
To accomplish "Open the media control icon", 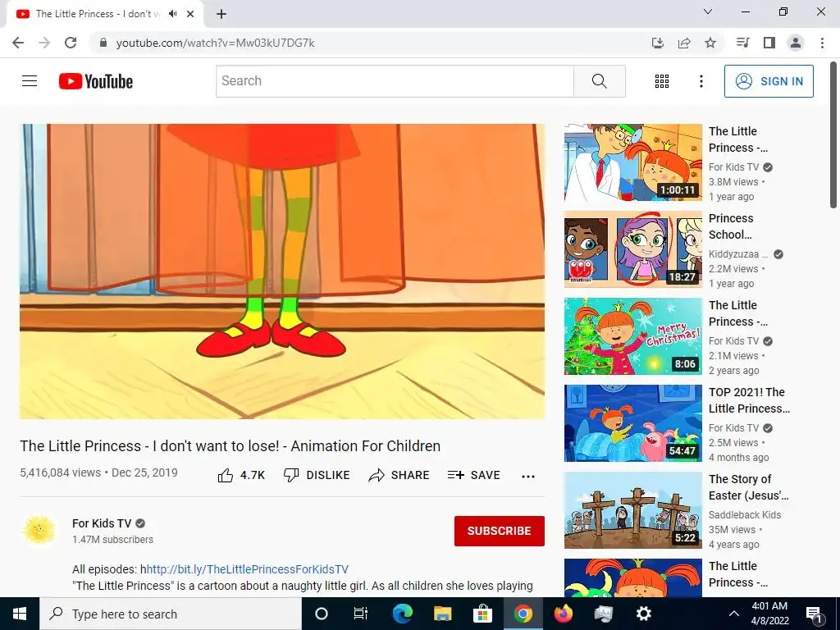I will pos(742,43).
